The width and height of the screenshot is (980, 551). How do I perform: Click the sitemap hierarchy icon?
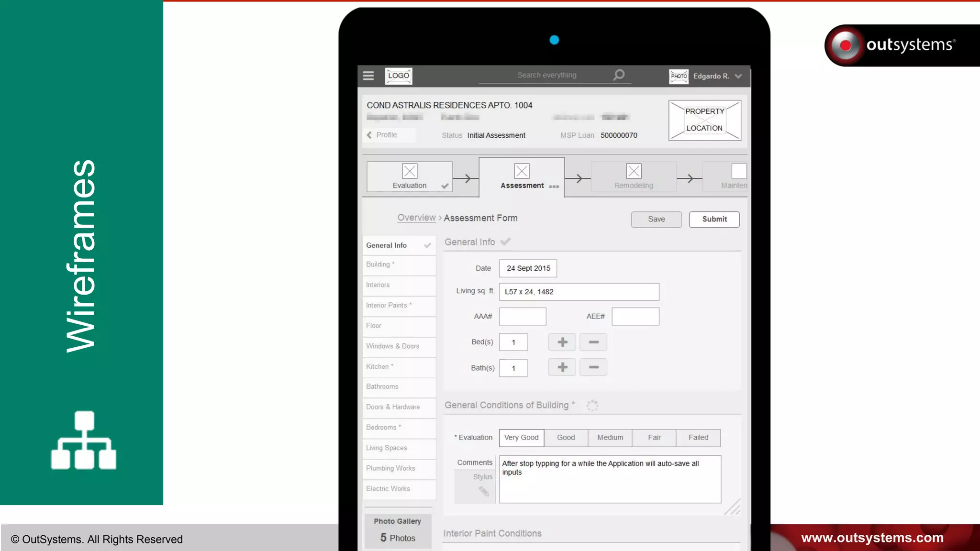tap(84, 440)
